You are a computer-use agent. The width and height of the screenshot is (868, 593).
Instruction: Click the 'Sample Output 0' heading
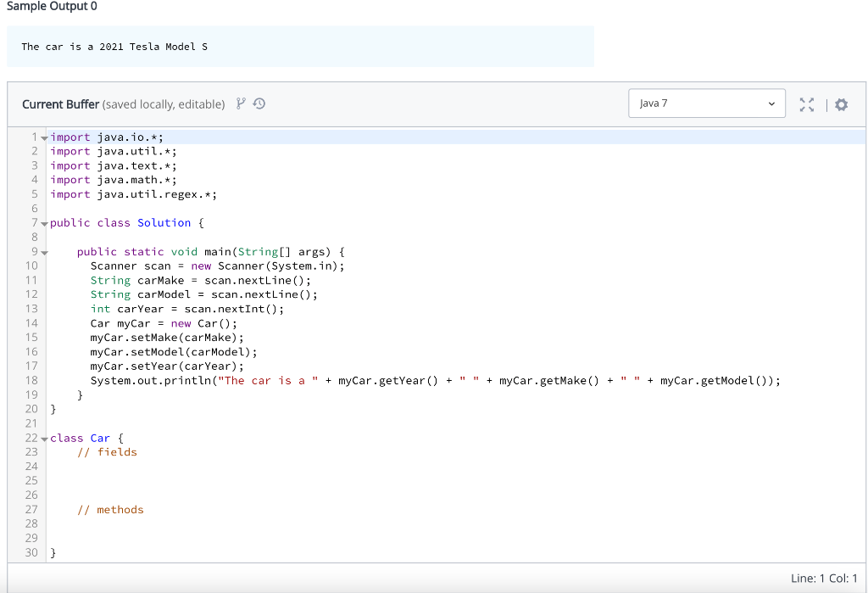52,6
